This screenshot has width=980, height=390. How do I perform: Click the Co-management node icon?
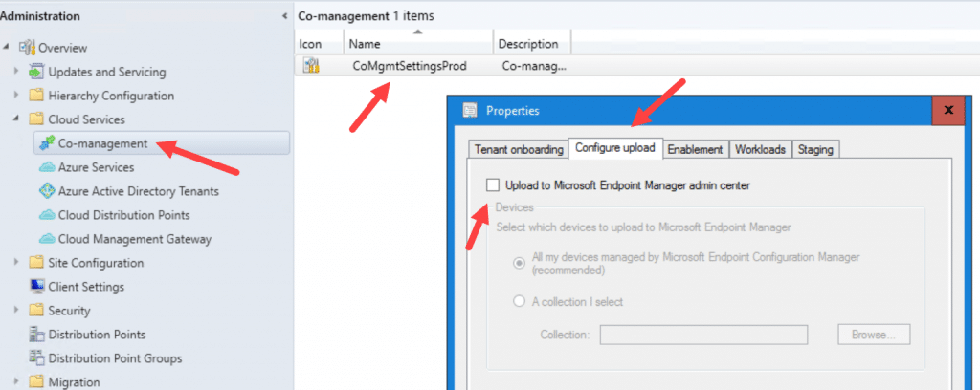47,143
